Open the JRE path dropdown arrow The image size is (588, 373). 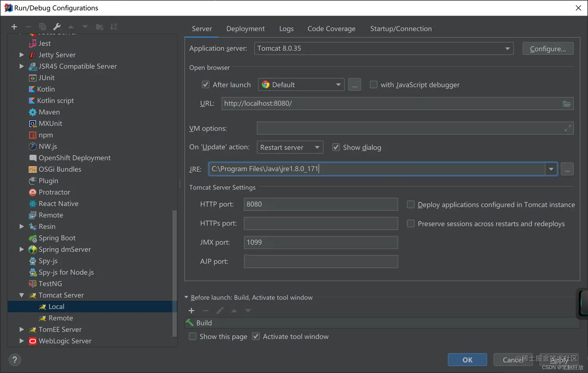[x=551, y=169]
